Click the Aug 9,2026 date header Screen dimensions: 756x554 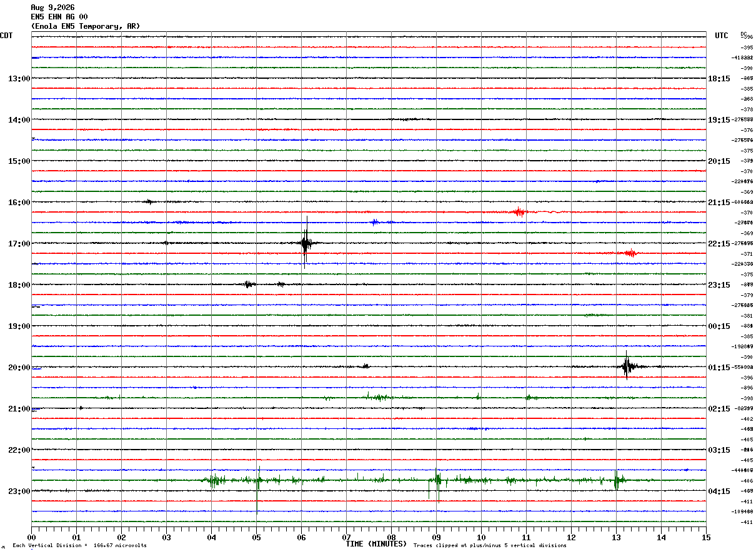tap(52, 8)
